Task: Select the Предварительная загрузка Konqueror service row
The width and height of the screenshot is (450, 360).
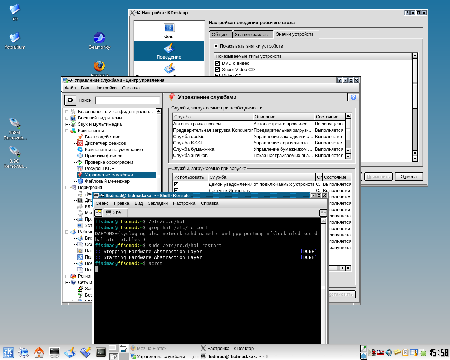Action: click(259, 130)
